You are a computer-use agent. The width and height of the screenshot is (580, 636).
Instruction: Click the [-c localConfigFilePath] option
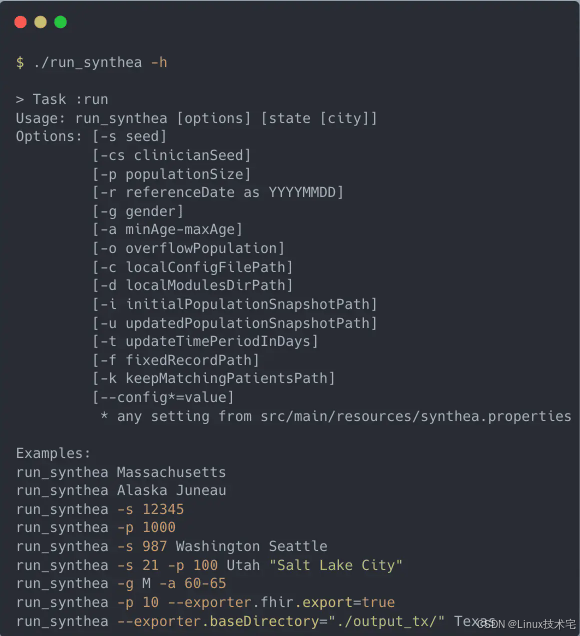(193, 267)
